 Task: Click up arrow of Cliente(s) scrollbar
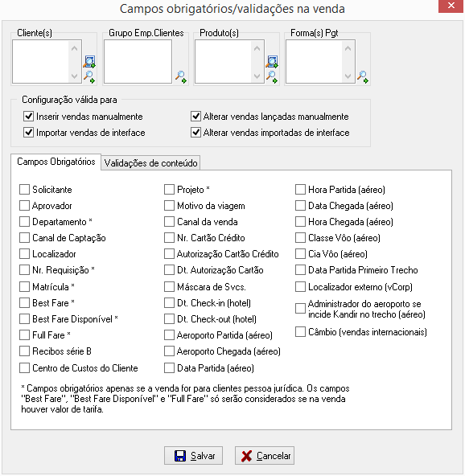pyautogui.click(x=74, y=48)
